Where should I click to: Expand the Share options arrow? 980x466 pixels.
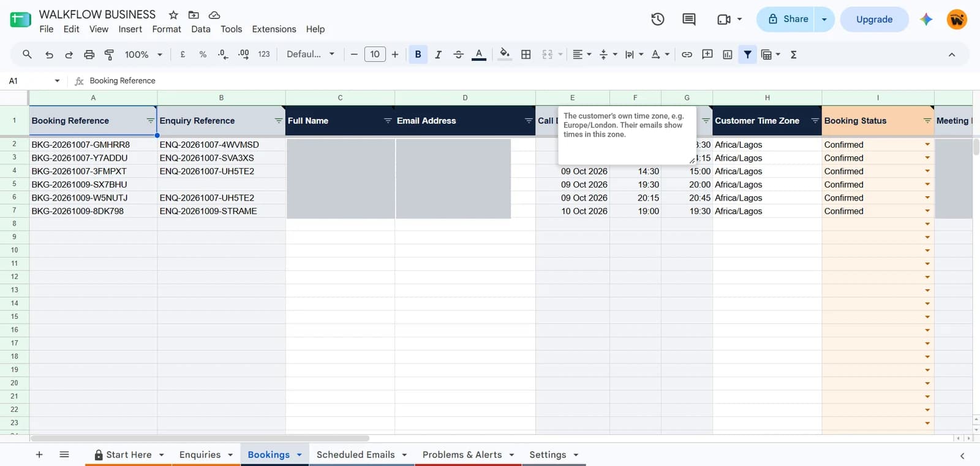point(824,19)
